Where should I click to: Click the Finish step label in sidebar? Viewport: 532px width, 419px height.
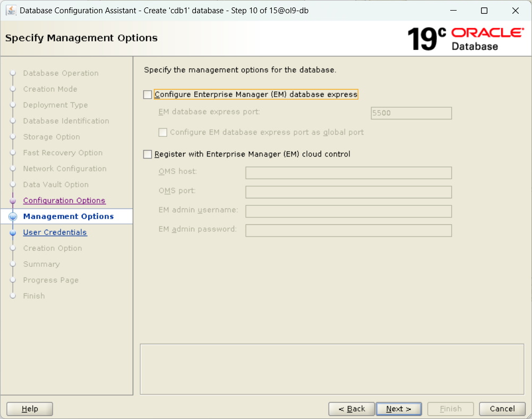point(34,296)
